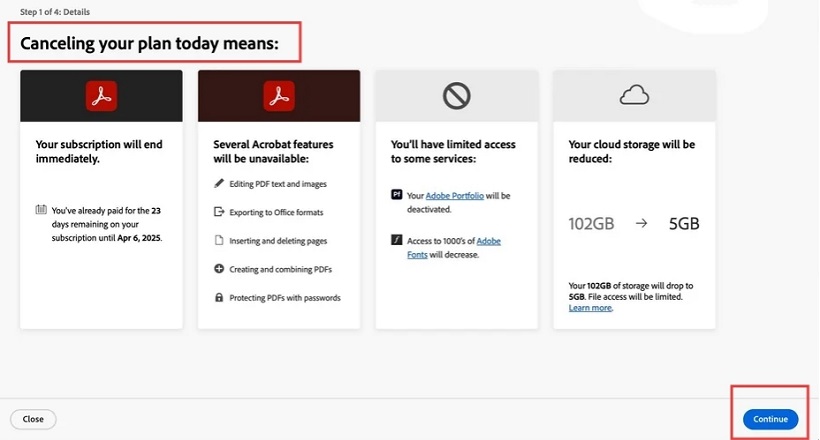The image size is (820, 440).
Task: Click the Acrobat icon on the features card
Action: pyautogui.click(x=278, y=96)
